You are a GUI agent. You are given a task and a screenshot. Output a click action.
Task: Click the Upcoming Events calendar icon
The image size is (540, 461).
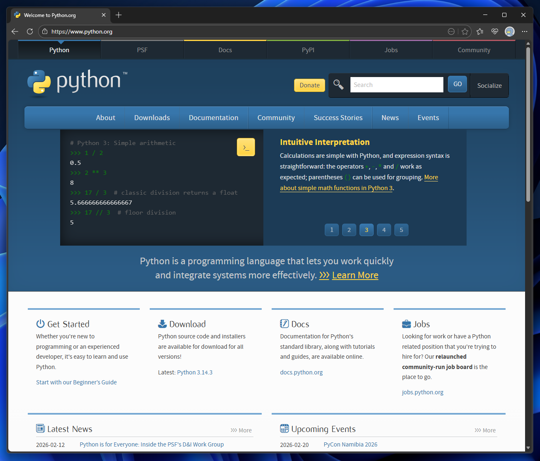tap(284, 428)
